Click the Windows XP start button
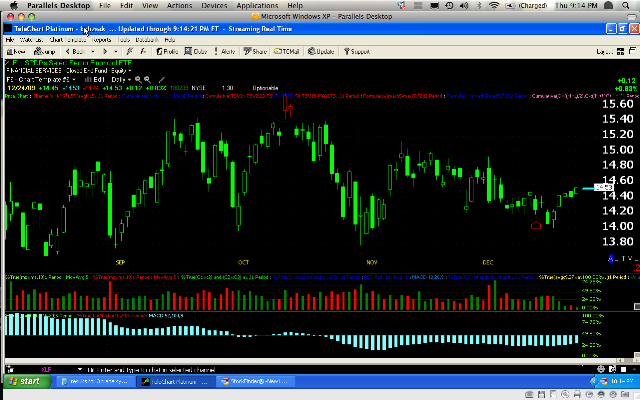 26,381
